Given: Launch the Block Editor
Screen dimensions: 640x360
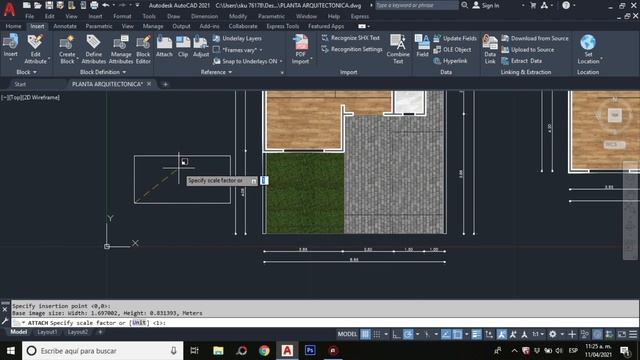Looking at the screenshot, I should 143,49.
